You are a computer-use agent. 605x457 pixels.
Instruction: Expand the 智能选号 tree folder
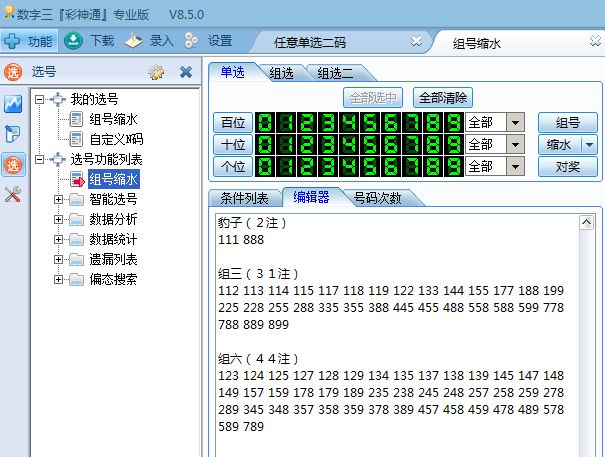(59, 200)
